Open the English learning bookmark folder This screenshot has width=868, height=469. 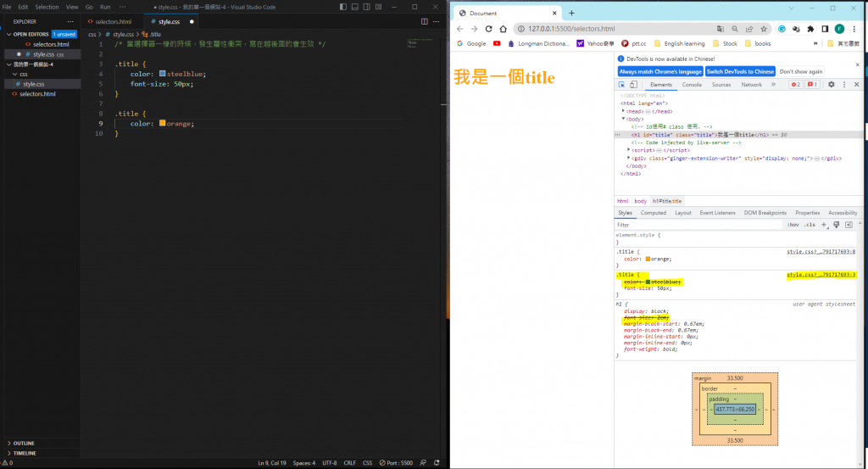click(679, 43)
